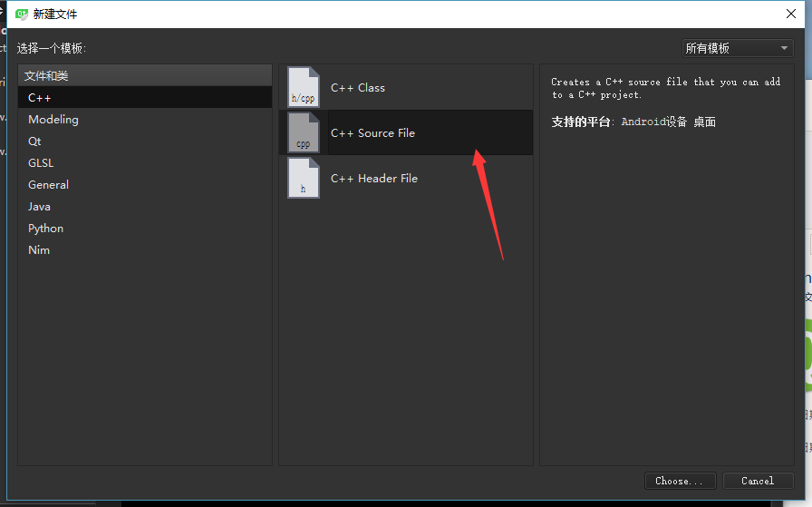
Task: Choose the Python category
Action: [145, 228]
